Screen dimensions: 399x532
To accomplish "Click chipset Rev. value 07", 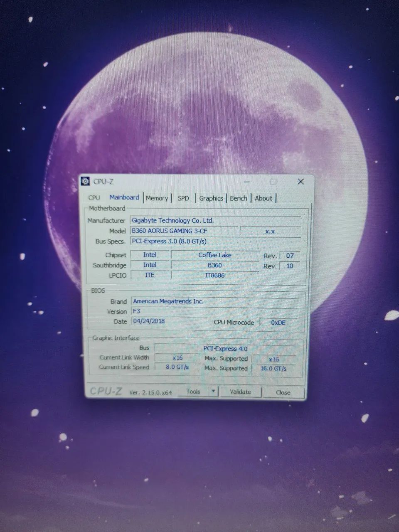I will click(290, 256).
